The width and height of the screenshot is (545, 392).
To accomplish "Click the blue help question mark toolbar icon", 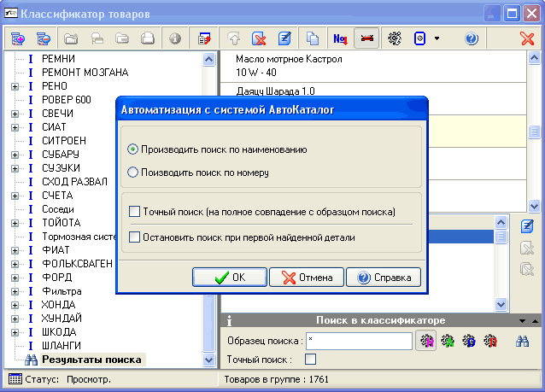I will pyautogui.click(x=471, y=38).
